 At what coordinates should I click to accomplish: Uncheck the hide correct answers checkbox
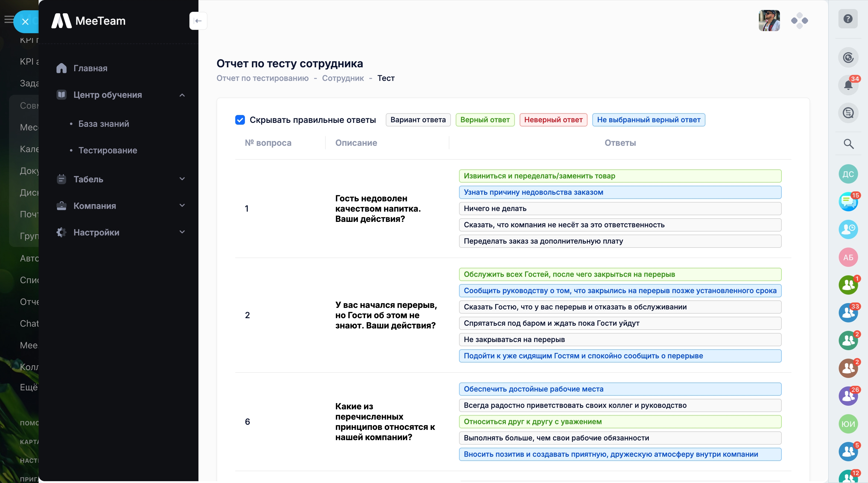[x=240, y=120]
